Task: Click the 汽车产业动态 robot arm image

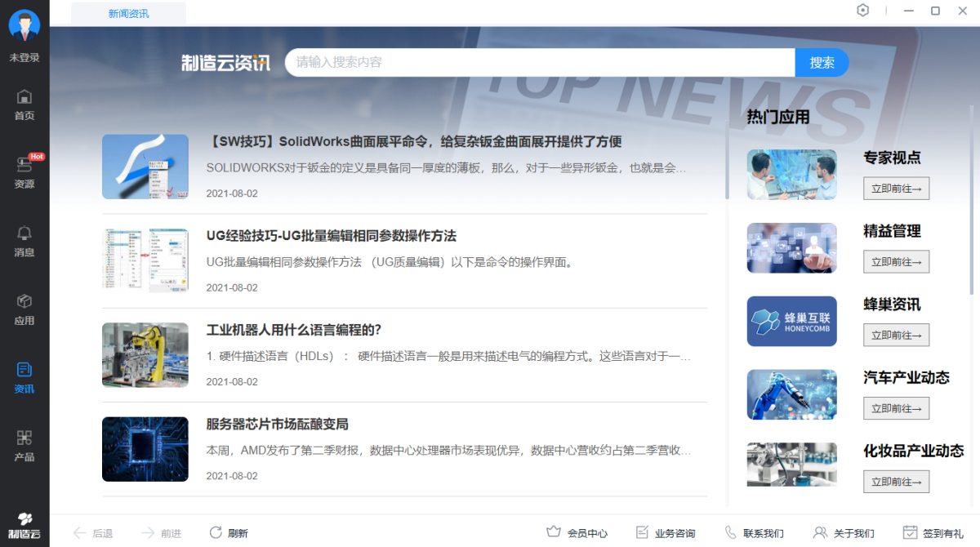Action: (792, 394)
